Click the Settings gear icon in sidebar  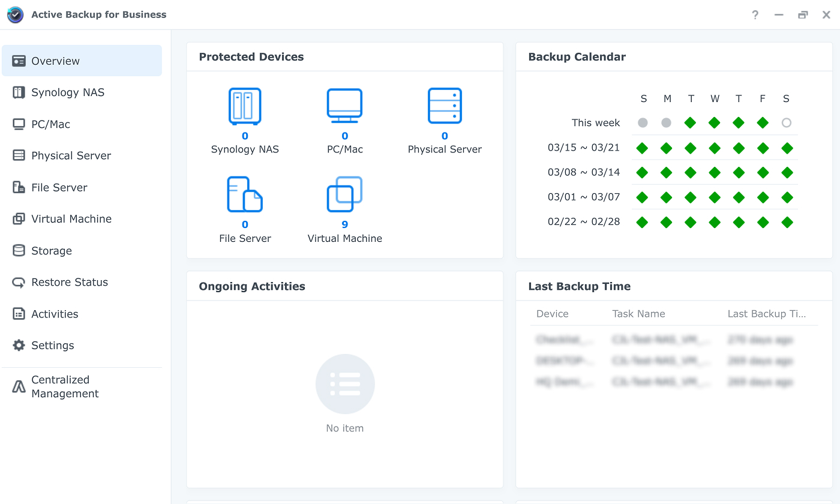click(19, 346)
